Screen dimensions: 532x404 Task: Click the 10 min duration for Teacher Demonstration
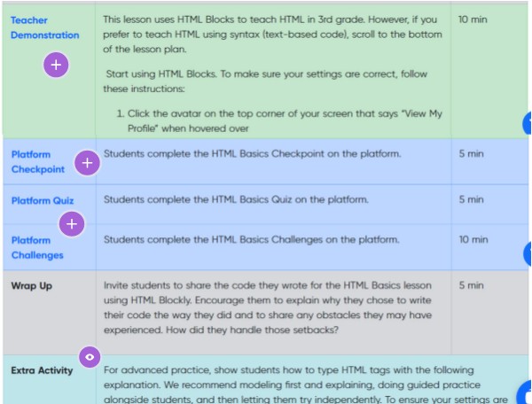point(473,19)
